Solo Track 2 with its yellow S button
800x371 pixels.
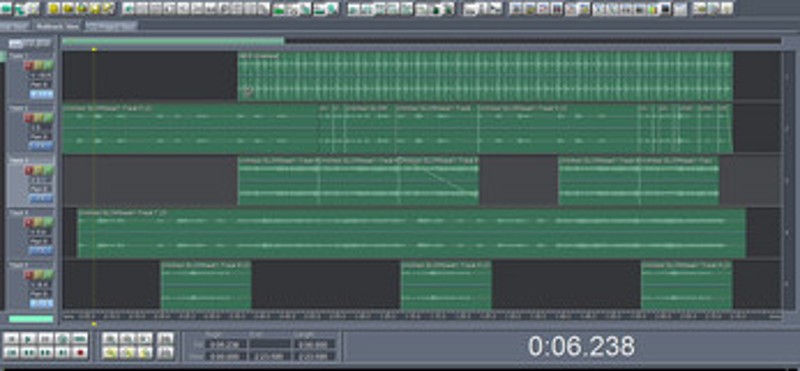[x=38, y=118]
